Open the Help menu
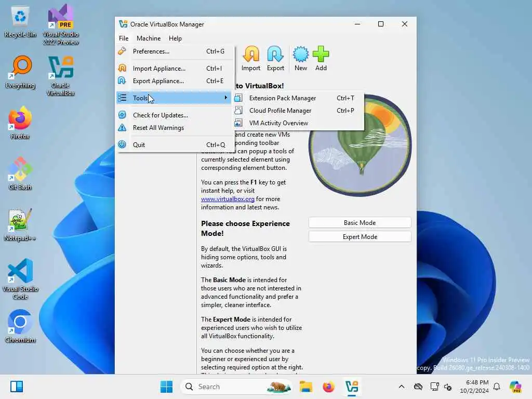This screenshot has width=532, height=399. tap(175, 38)
